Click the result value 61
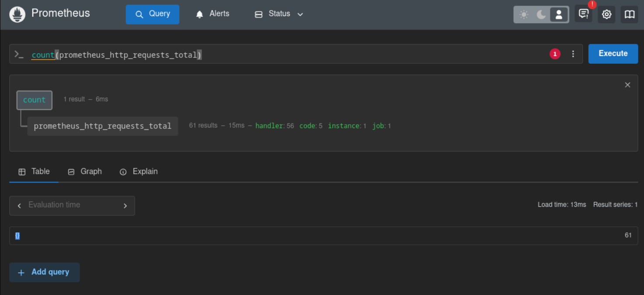 (628, 235)
